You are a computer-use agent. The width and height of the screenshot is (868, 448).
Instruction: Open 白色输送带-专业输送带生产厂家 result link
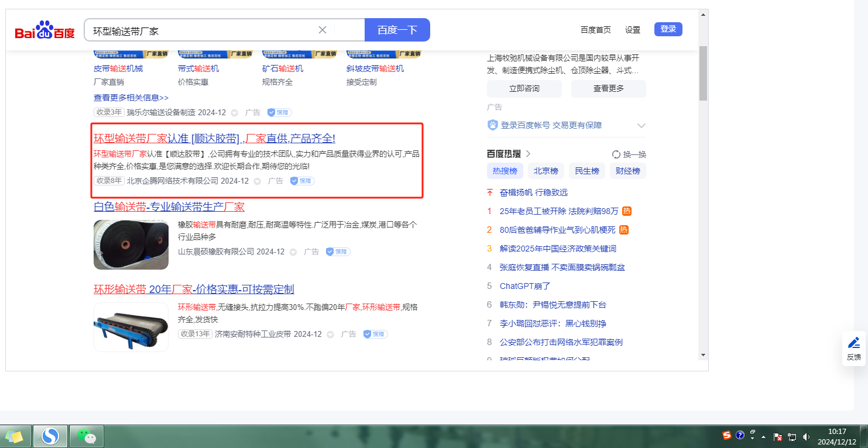pos(169,207)
